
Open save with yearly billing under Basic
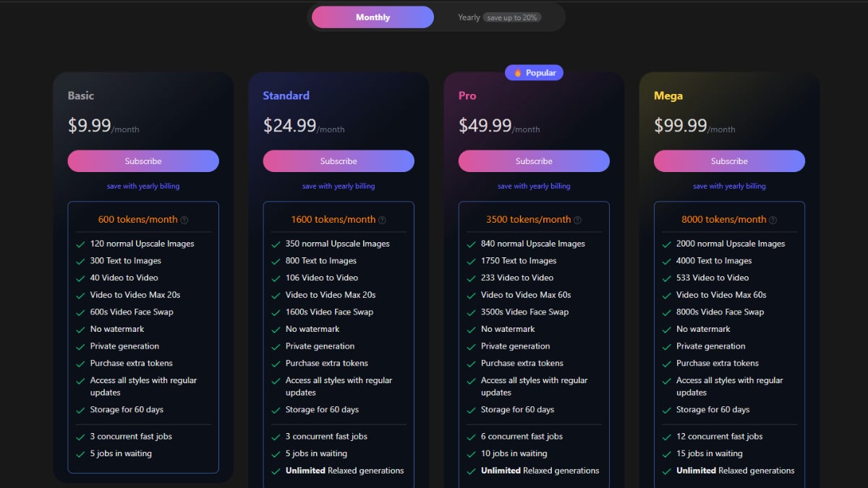(x=143, y=187)
